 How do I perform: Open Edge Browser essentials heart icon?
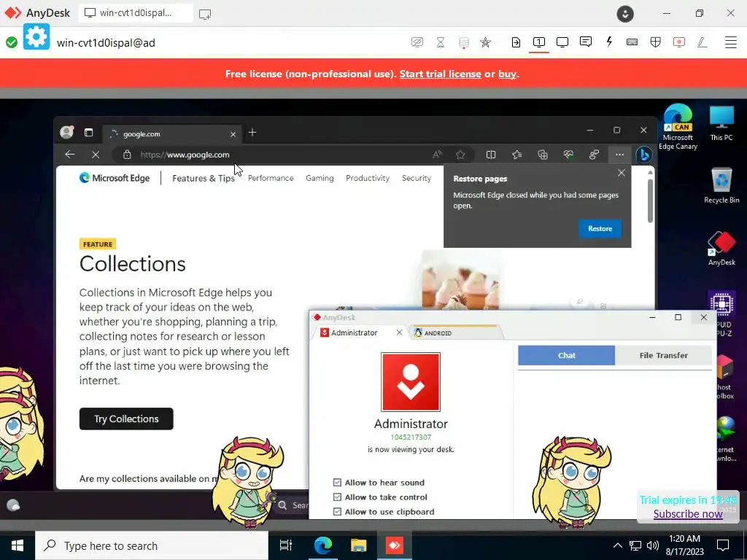point(568,155)
